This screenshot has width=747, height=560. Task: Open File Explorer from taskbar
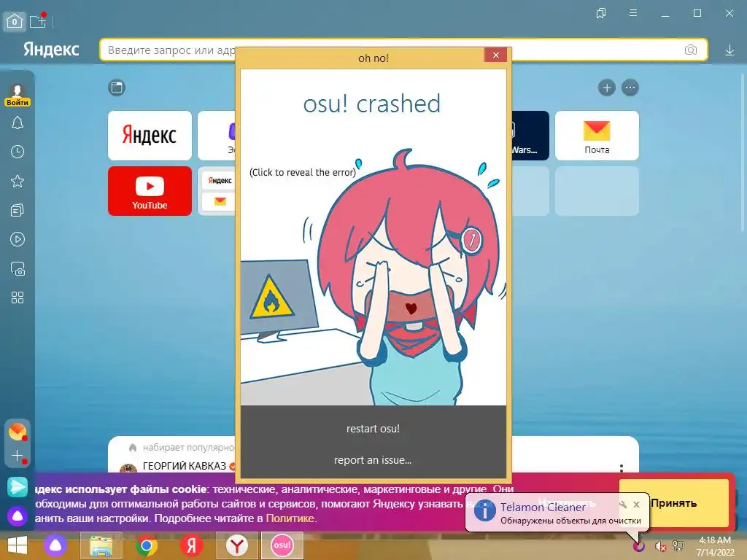pos(101,545)
